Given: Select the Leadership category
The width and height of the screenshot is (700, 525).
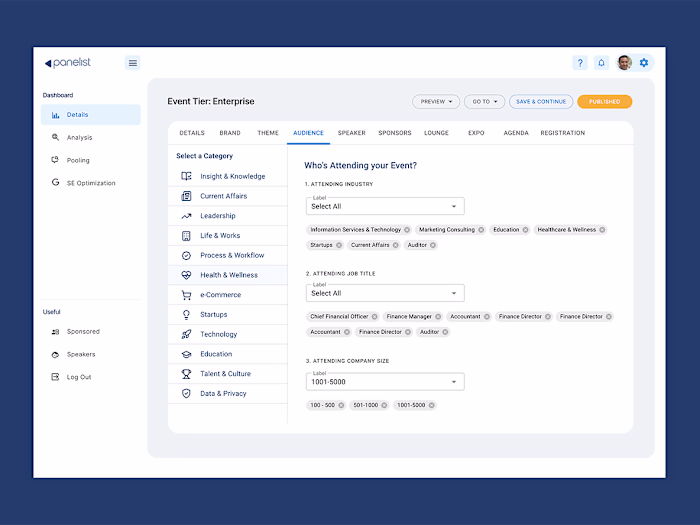Looking at the screenshot, I should point(228,216).
